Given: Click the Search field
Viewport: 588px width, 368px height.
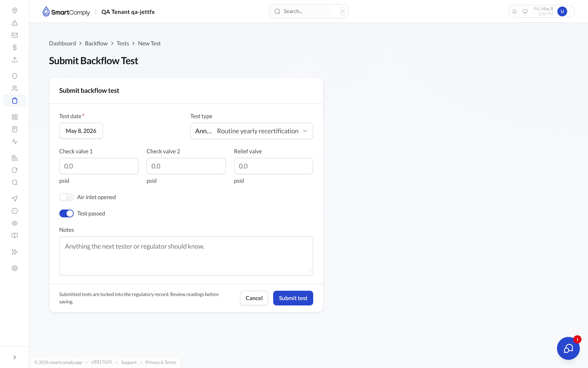Looking at the screenshot, I should (x=308, y=11).
